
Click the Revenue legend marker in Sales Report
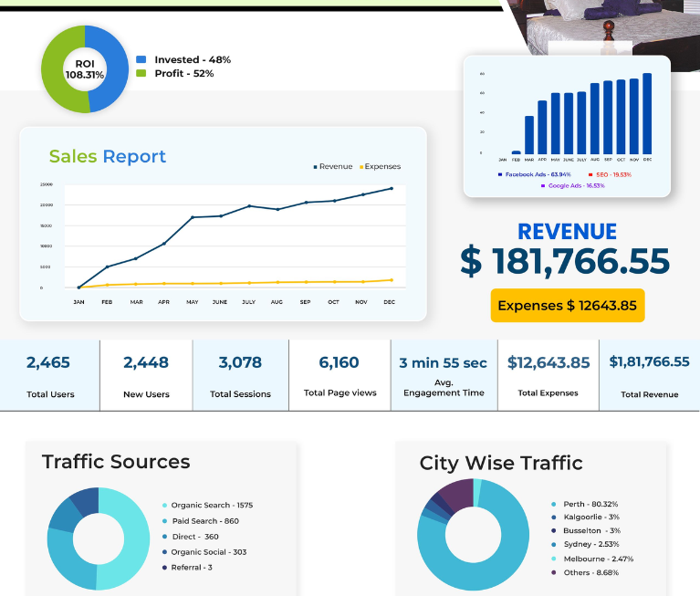(x=315, y=167)
